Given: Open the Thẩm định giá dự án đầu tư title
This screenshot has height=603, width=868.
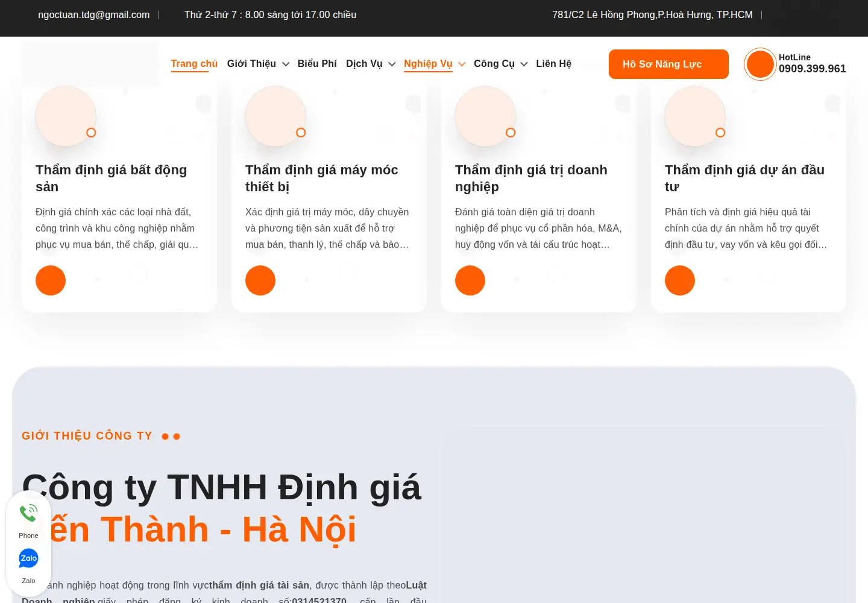Looking at the screenshot, I should tap(744, 178).
